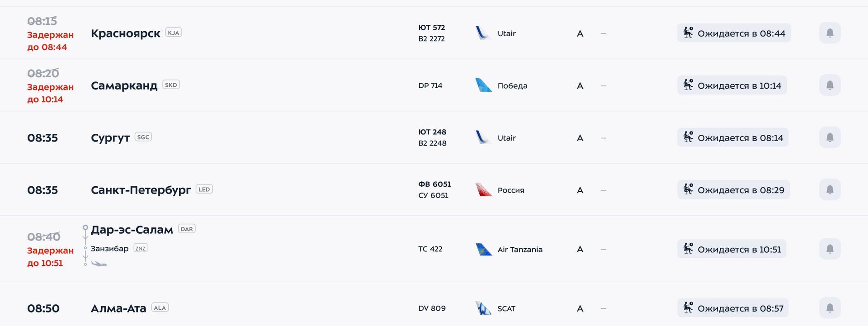
Task: Expand Dar es Salaam route stops indicator
Action: tap(85, 245)
